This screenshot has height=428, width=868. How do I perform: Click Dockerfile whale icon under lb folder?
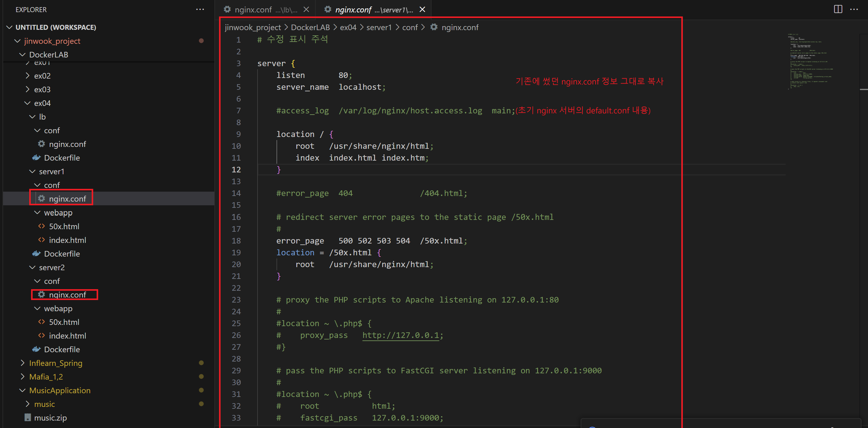coord(36,158)
